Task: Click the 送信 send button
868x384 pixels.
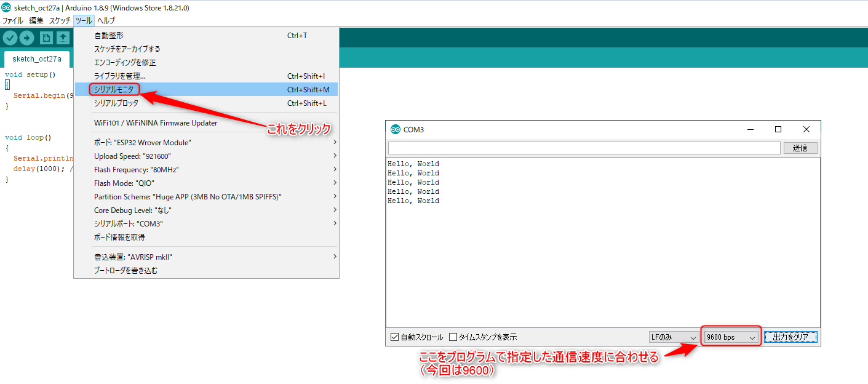Action: tap(800, 148)
